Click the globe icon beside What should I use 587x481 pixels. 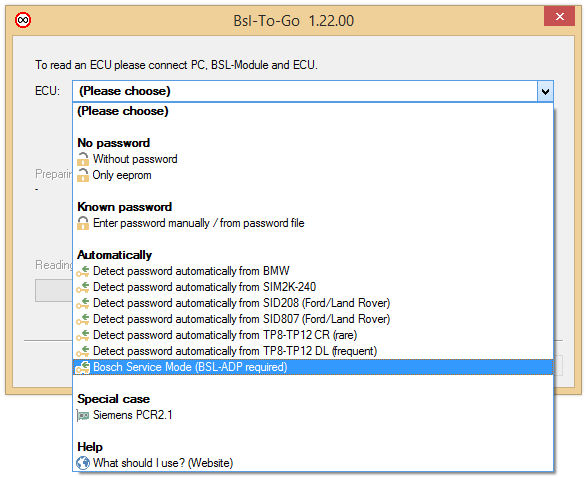pos(83,463)
